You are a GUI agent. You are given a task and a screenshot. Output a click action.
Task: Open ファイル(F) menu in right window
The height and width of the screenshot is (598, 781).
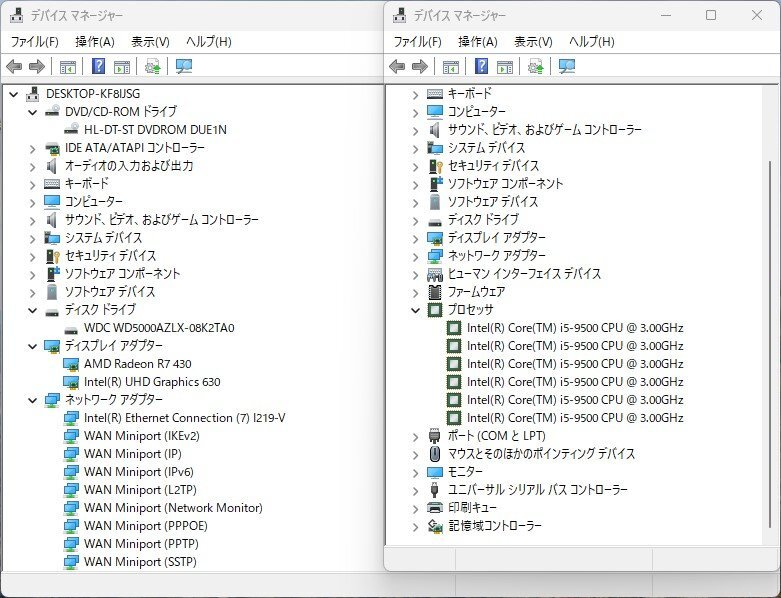coord(417,42)
